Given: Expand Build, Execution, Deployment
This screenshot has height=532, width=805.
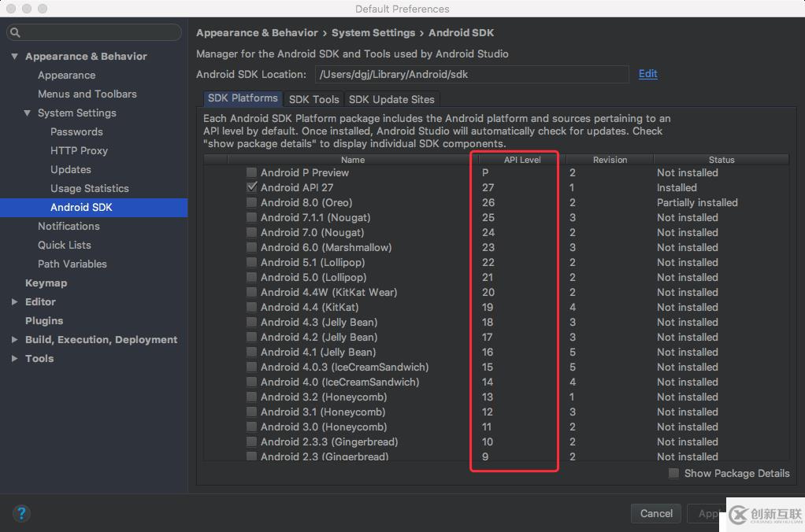Looking at the screenshot, I should tap(14, 339).
